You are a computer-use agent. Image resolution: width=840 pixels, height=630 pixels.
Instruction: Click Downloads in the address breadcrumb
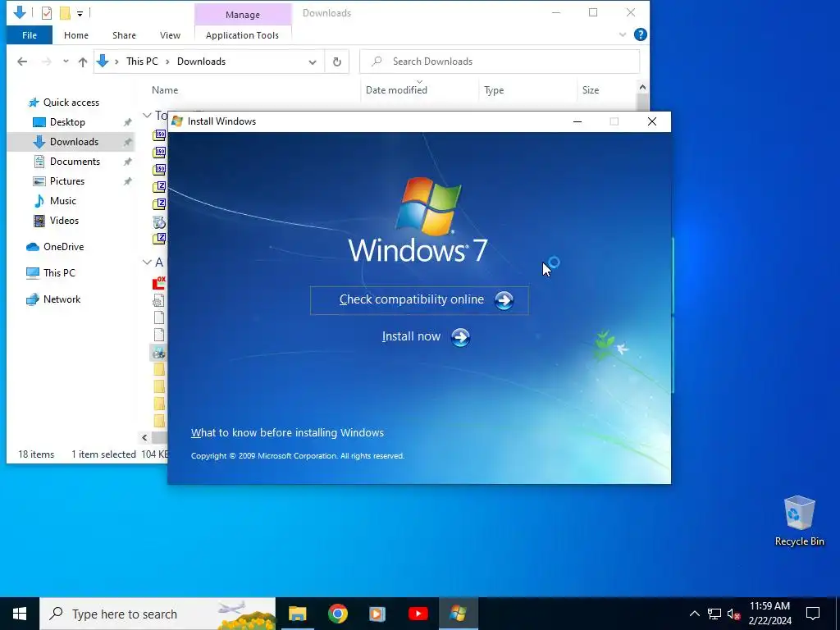click(x=202, y=61)
